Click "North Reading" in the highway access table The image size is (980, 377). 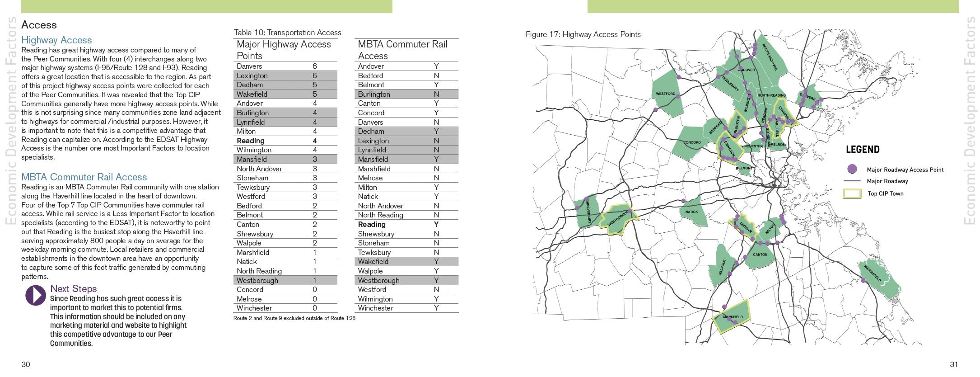(259, 271)
